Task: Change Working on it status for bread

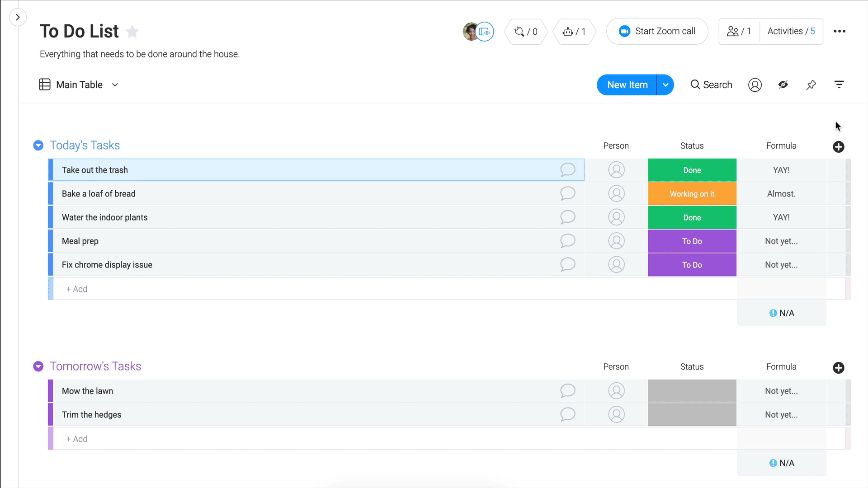Action: [x=692, y=193]
